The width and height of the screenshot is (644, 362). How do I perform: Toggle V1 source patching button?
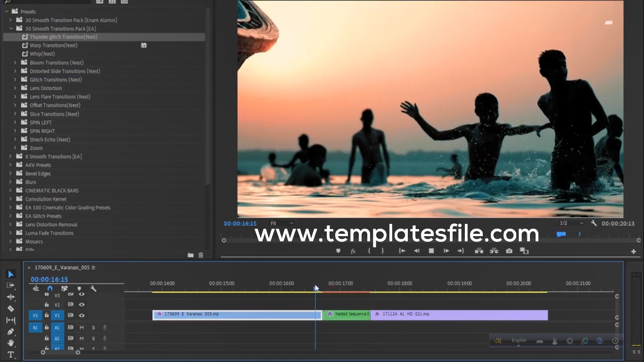click(35, 315)
